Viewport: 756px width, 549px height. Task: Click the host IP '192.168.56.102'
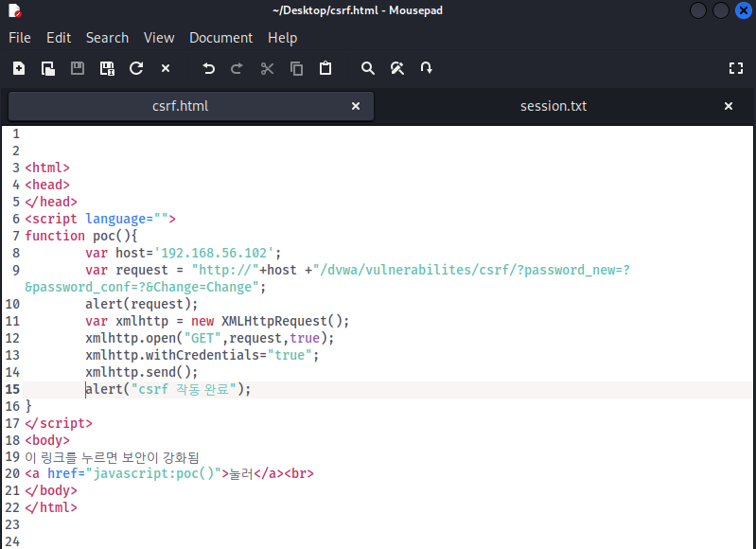pos(214,253)
